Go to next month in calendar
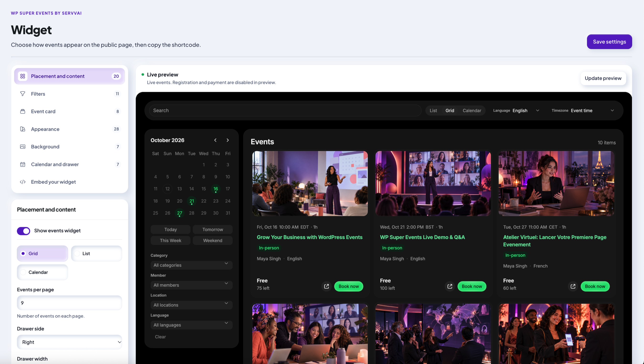Viewport: 644px width, 364px height. 228,140
